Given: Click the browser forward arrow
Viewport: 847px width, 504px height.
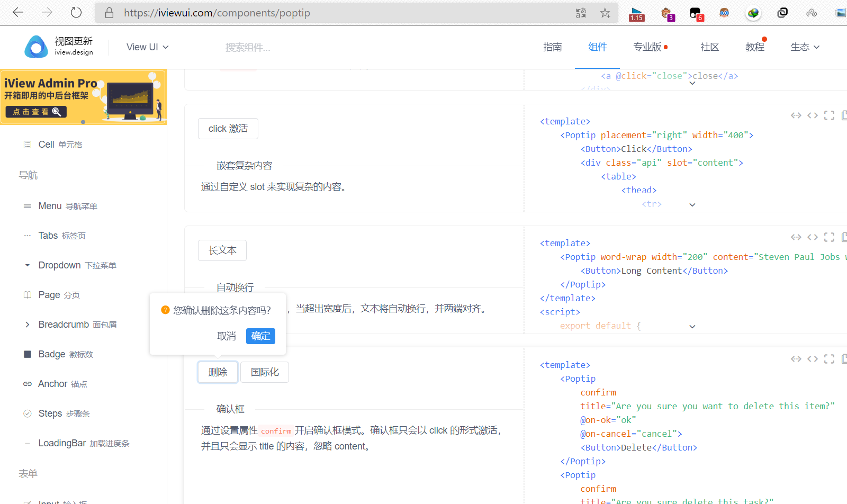Looking at the screenshot, I should point(47,12).
